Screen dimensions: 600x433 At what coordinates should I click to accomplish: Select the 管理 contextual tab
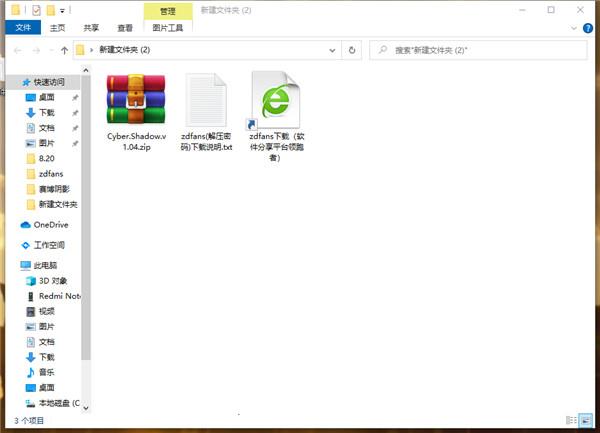[x=168, y=11]
